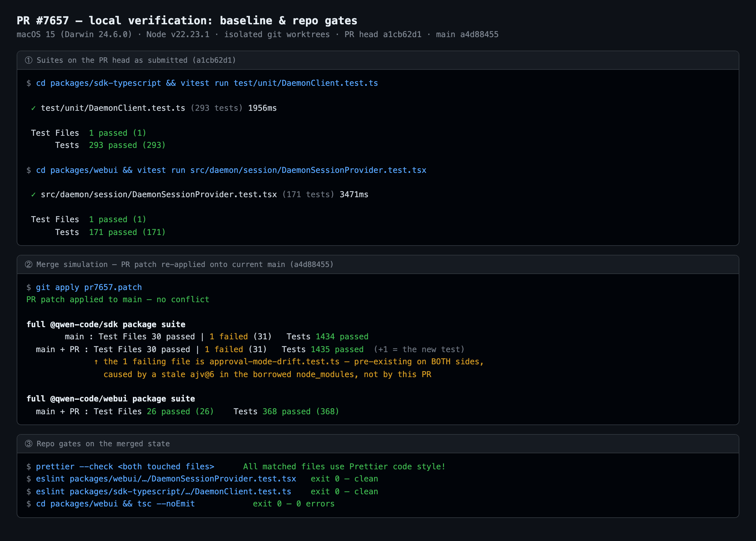Click "PR patch applied to main — no conflict"
This screenshot has width=756, height=541.
118,300
